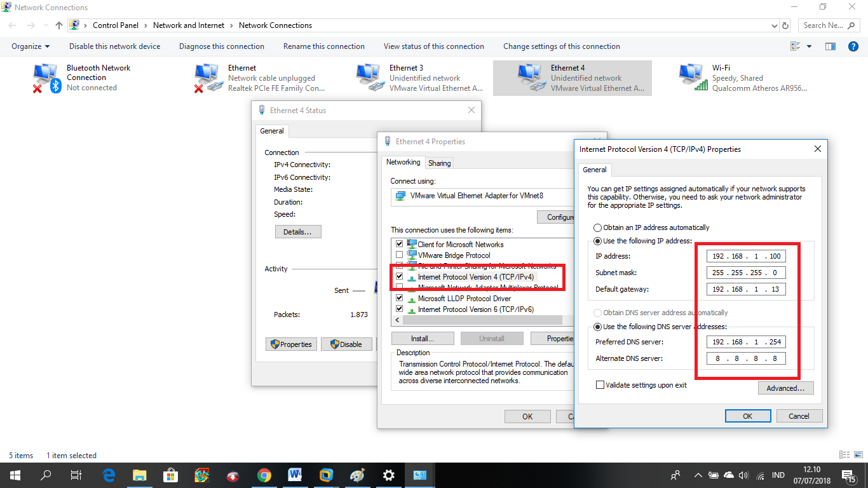Select the Wi-Fi adapter icon
The image size is (868, 488).
pos(693,78)
